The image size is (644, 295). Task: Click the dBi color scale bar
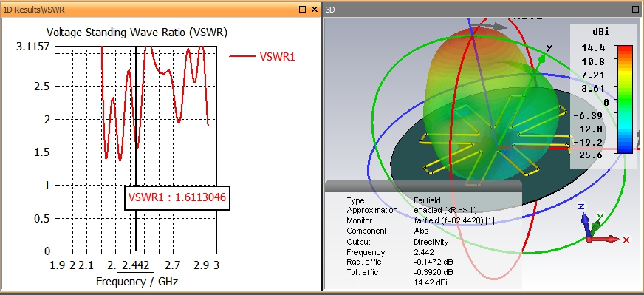(624, 99)
